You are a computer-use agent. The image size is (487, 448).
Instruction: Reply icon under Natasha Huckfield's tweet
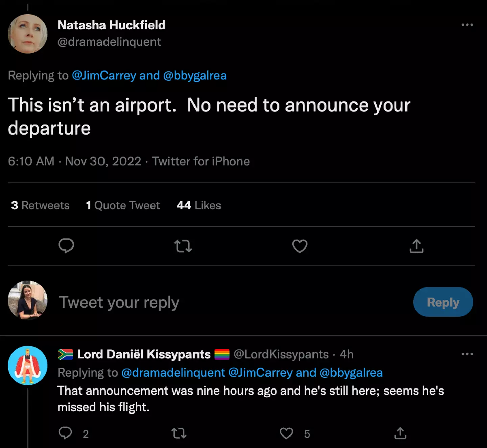pos(66,246)
